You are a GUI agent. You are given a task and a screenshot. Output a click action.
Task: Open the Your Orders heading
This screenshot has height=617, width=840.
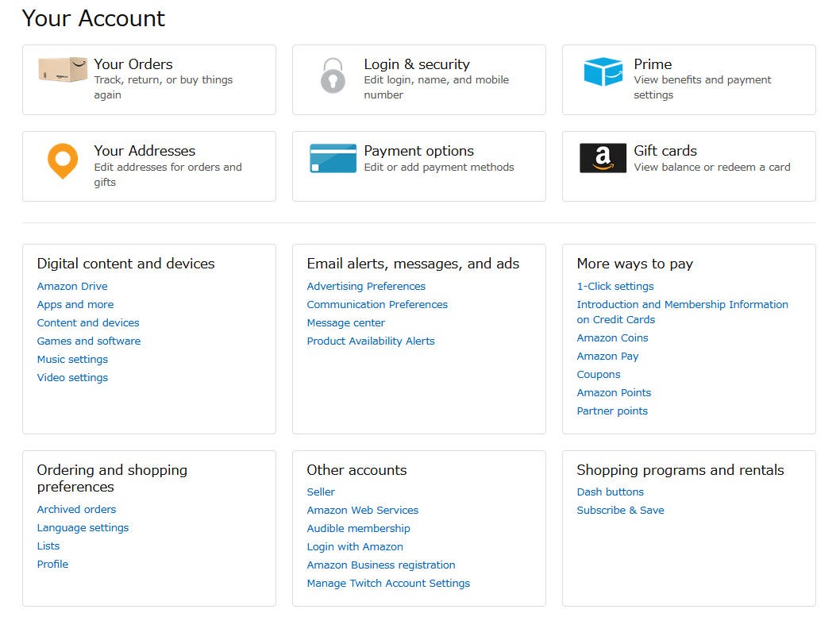[x=133, y=64]
